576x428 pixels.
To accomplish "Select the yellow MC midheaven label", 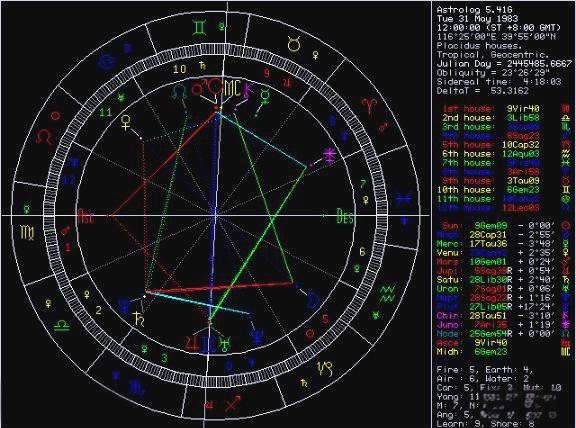I will (233, 88).
